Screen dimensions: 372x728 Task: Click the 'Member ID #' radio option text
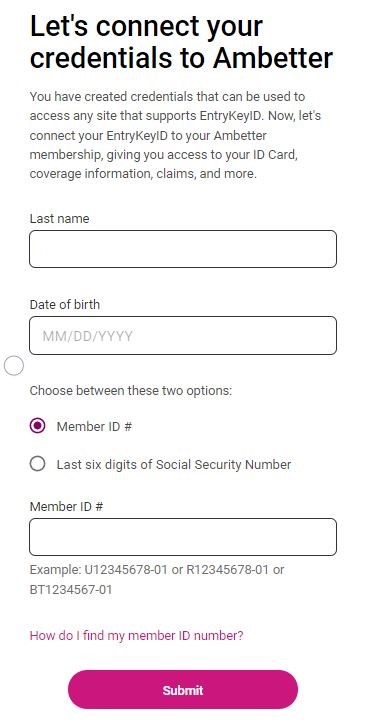point(94,426)
